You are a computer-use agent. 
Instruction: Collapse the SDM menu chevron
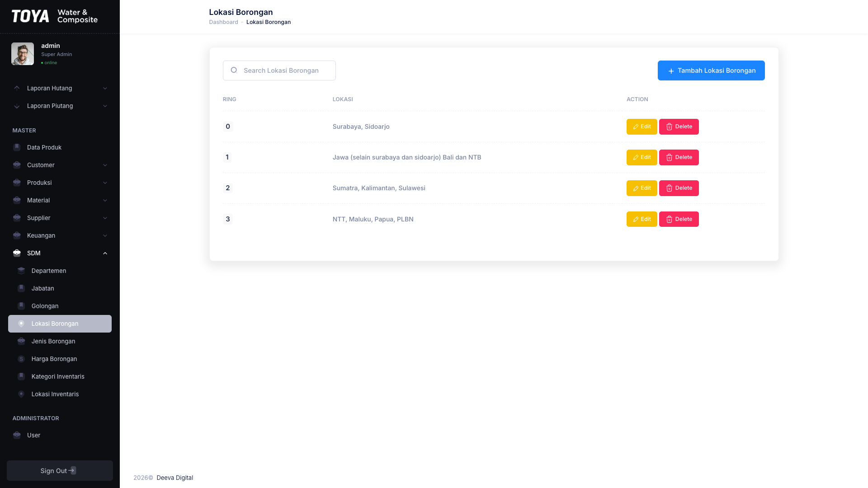click(x=105, y=253)
